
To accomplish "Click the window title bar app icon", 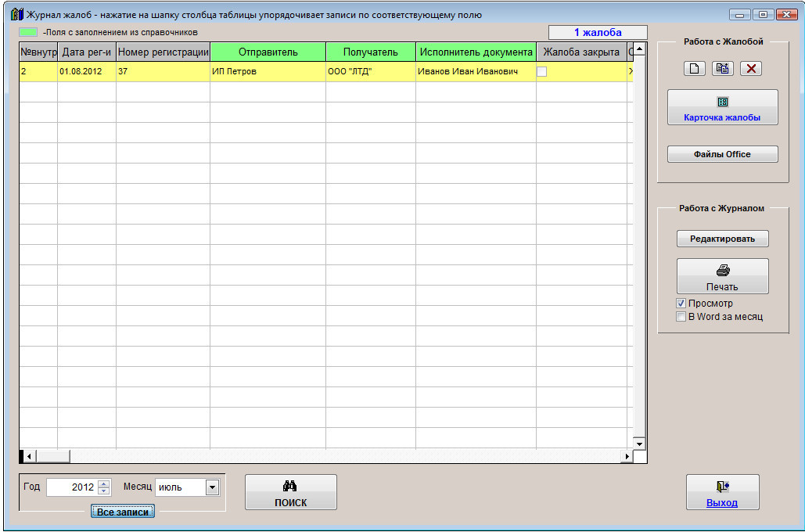I will coord(16,14).
